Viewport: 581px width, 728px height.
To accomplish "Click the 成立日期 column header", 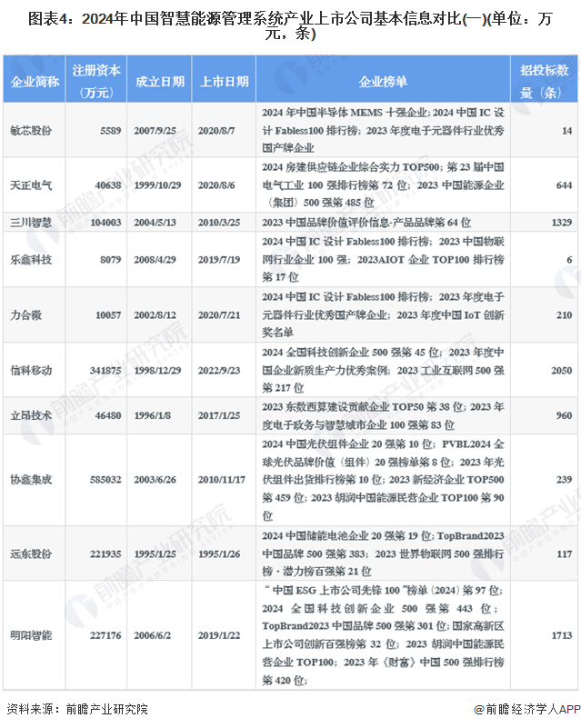I will click(160, 82).
